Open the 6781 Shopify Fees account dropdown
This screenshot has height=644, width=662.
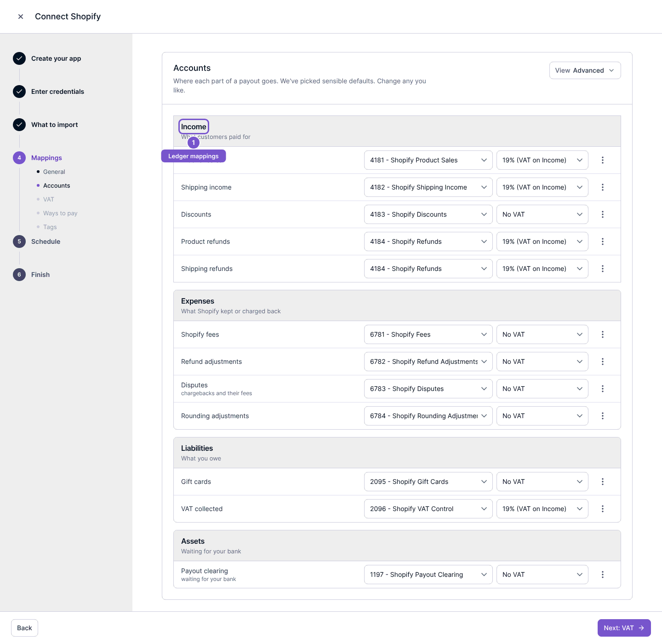tap(428, 334)
